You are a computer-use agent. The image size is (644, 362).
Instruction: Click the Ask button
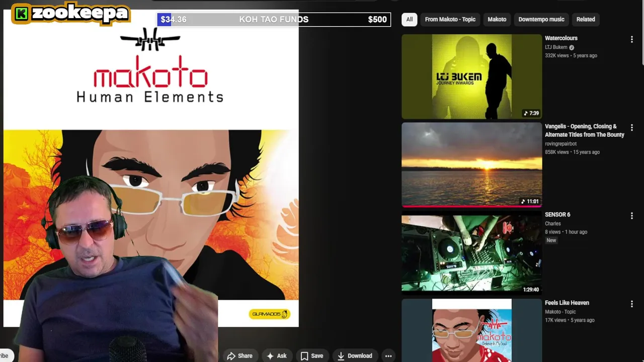pos(276,356)
